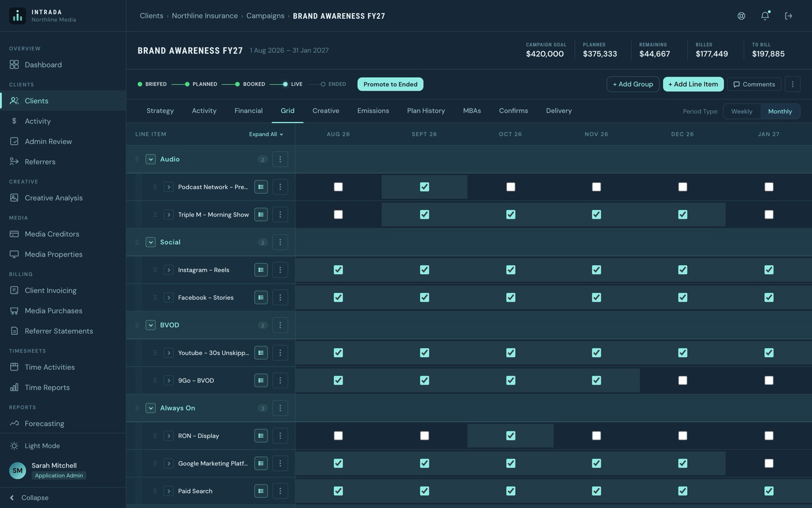Click the logout icon in header

pyautogui.click(x=788, y=16)
